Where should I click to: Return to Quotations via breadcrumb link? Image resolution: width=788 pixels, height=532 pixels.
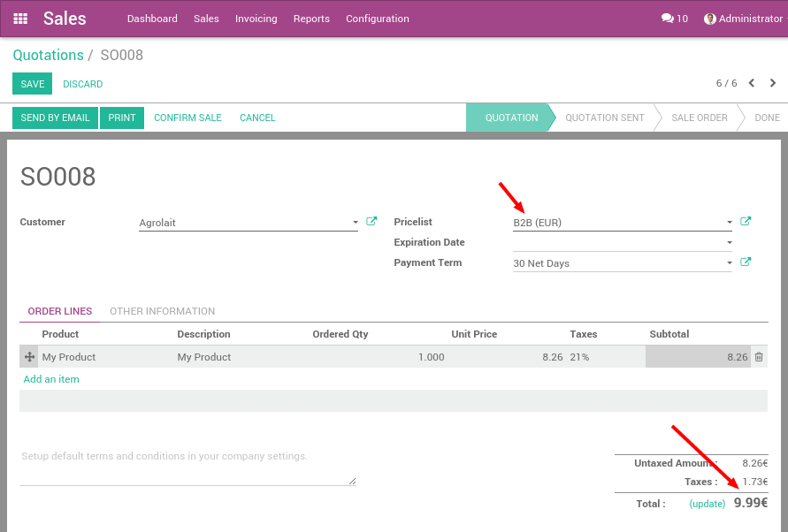click(48, 55)
